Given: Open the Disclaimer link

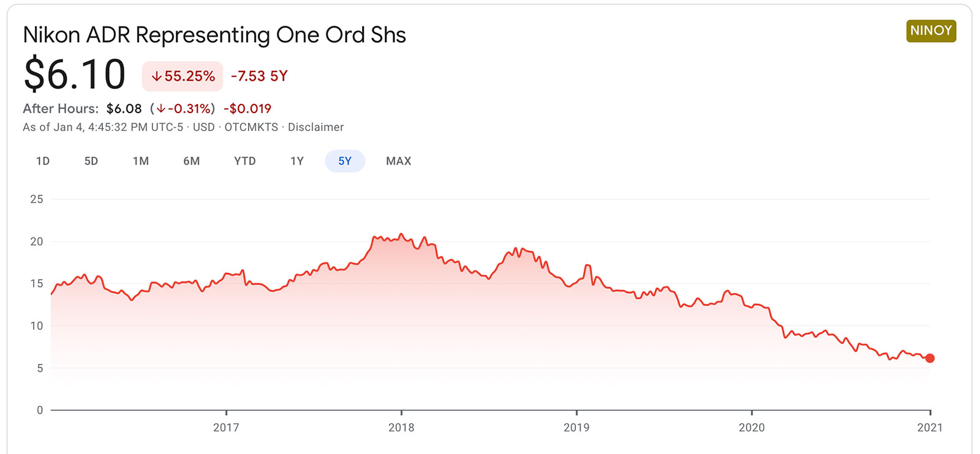Looking at the screenshot, I should [316, 127].
